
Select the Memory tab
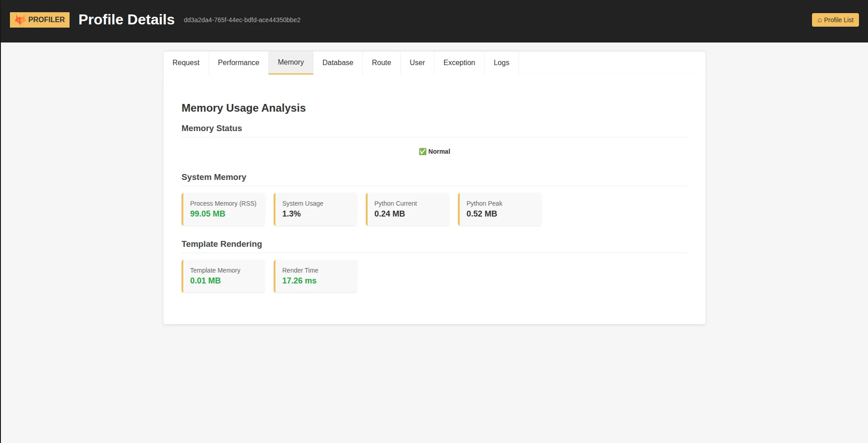[291, 62]
